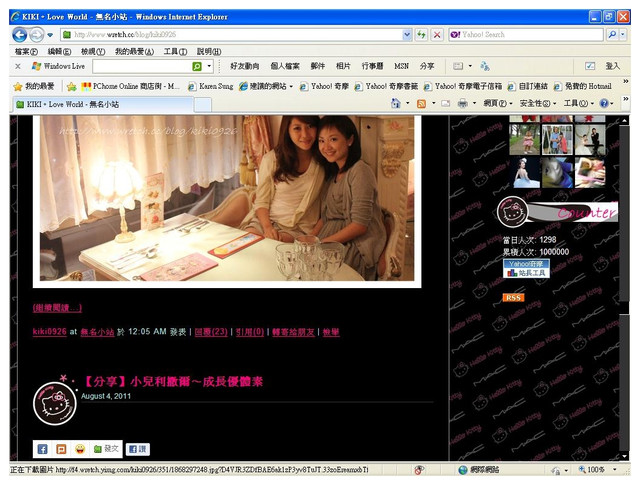The height and width of the screenshot is (485, 640).
Task: Click the Windows Live search text field
Action: tap(141, 66)
